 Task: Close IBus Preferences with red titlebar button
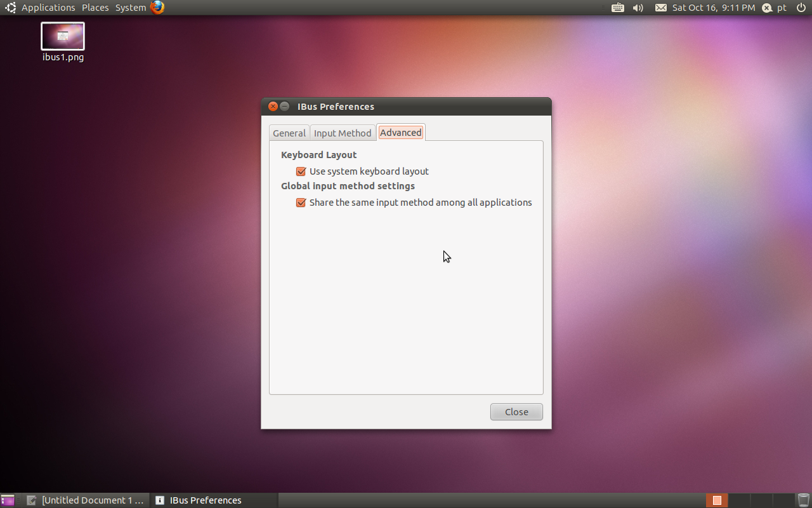click(273, 106)
